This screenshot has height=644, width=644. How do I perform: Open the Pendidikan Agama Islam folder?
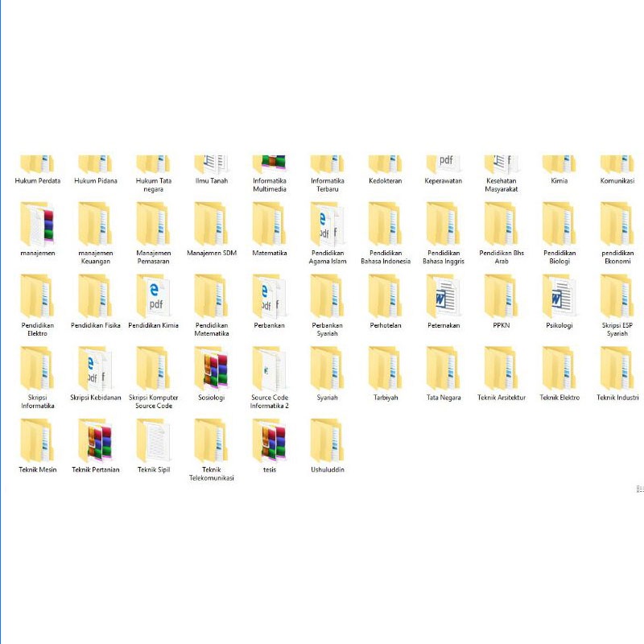click(328, 224)
